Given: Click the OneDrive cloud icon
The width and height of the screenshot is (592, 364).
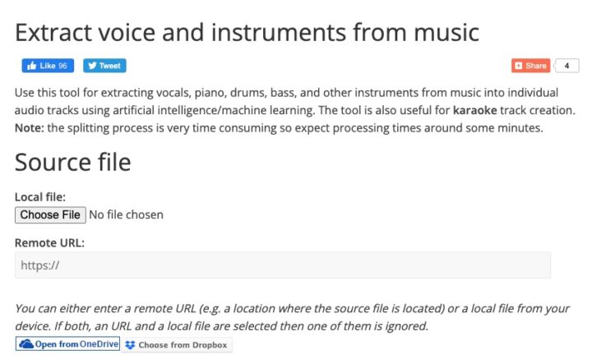Looking at the screenshot, I should point(25,344).
